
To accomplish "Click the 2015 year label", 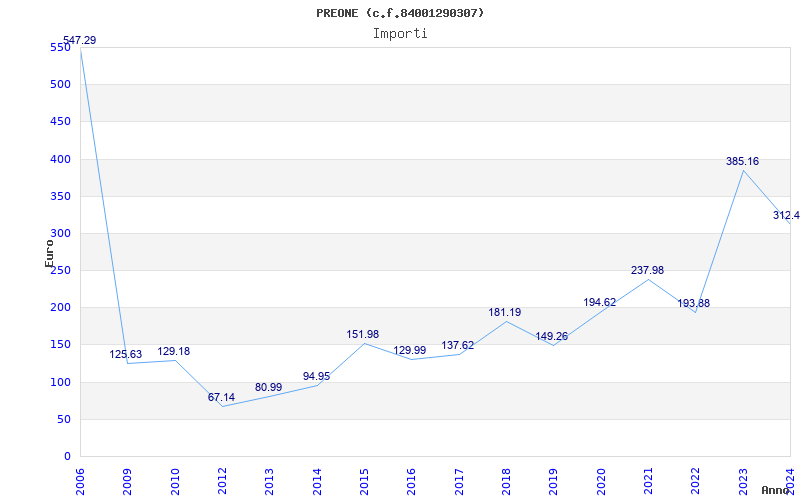I will pyautogui.click(x=364, y=482).
